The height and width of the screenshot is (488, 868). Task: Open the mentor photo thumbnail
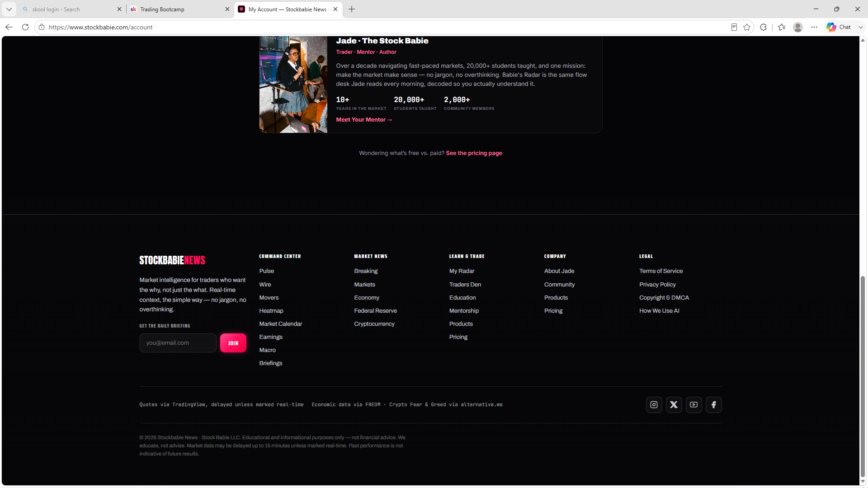pyautogui.click(x=293, y=84)
